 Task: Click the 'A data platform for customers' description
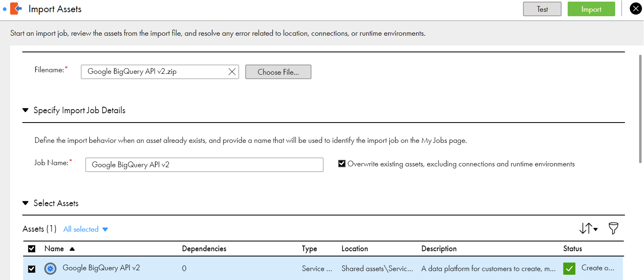tap(488, 269)
